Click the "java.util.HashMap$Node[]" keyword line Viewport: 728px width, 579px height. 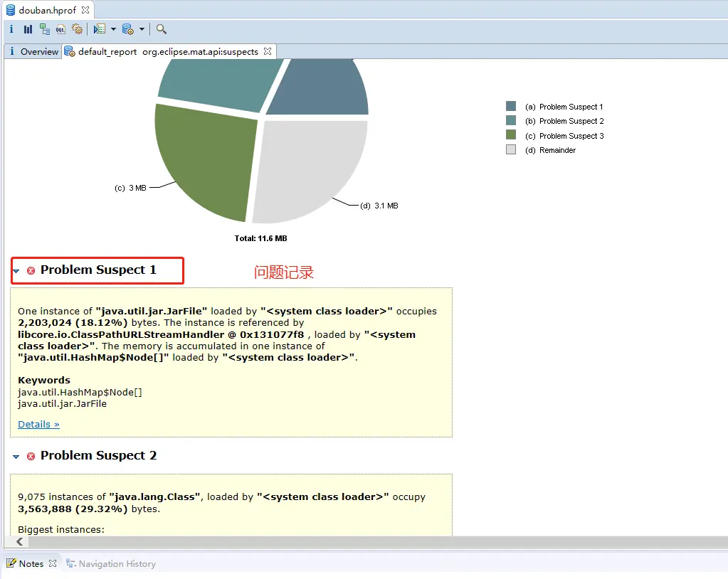80,393
